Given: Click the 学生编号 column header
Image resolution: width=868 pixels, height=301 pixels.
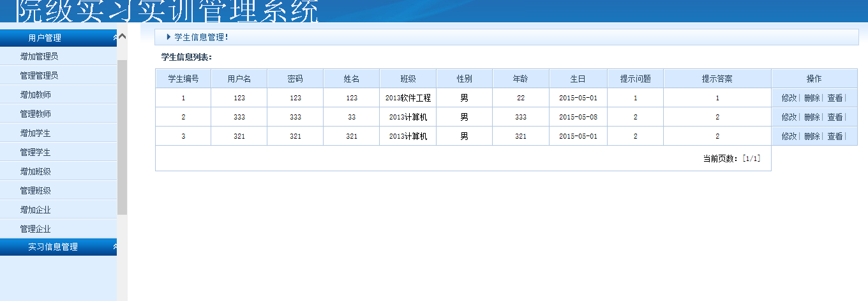Looking at the screenshot, I should pos(183,79).
